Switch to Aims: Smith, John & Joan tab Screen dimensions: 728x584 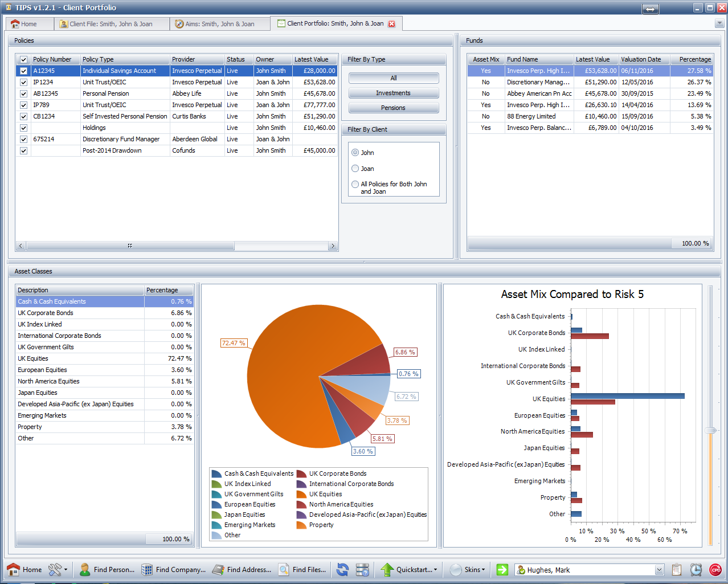pos(219,24)
